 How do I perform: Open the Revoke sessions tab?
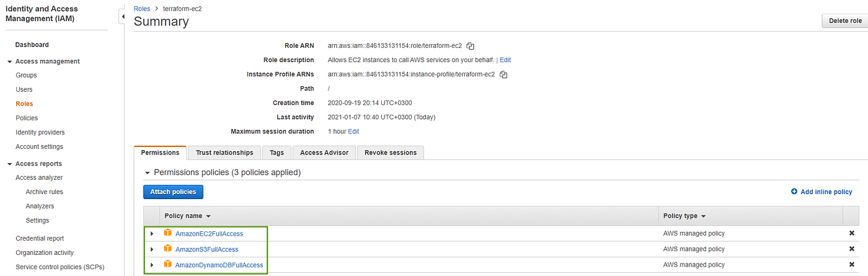(x=391, y=153)
